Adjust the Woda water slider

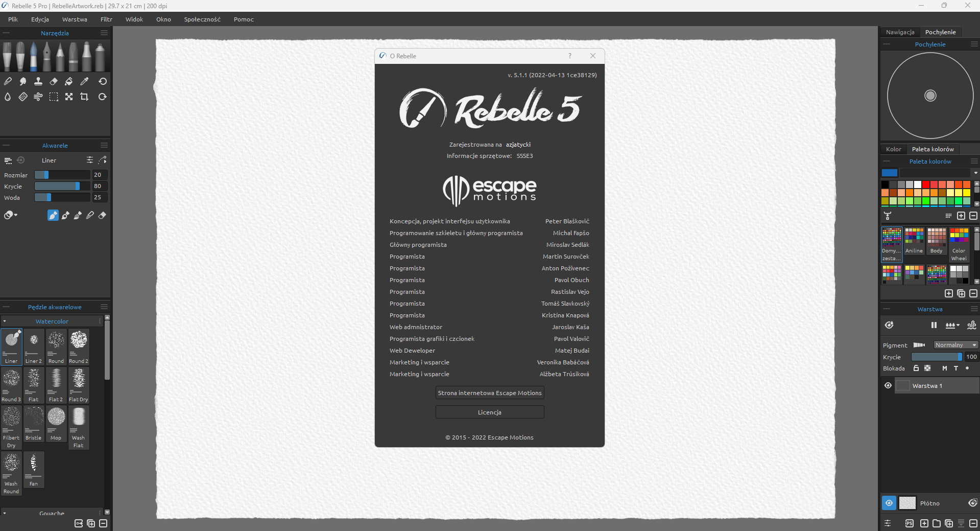click(x=62, y=197)
